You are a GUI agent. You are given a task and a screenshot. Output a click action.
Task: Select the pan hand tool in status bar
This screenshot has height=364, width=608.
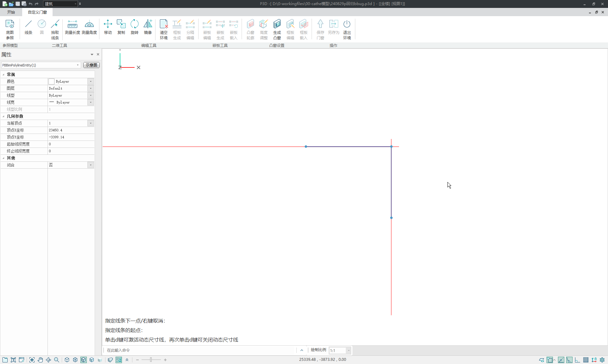pyautogui.click(x=40, y=360)
